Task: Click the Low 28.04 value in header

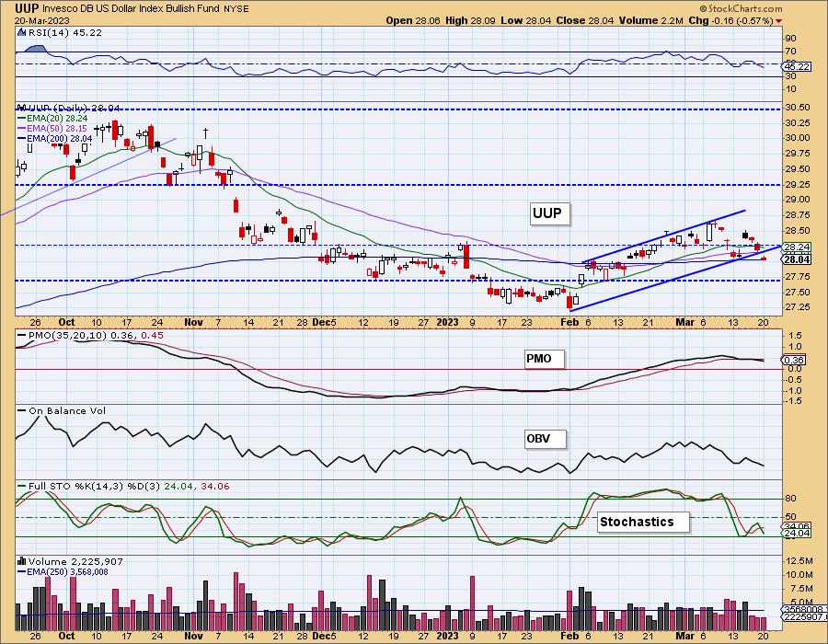Action: point(525,20)
